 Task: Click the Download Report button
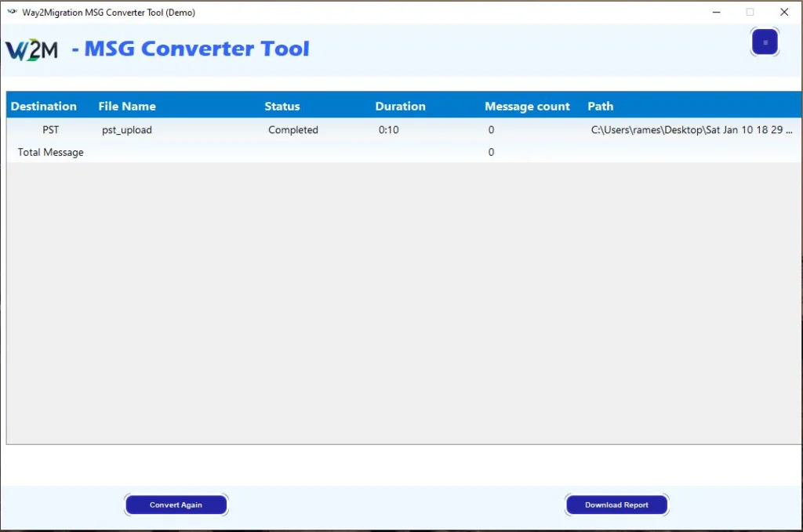pyautogui.click(x=616, y=505)
